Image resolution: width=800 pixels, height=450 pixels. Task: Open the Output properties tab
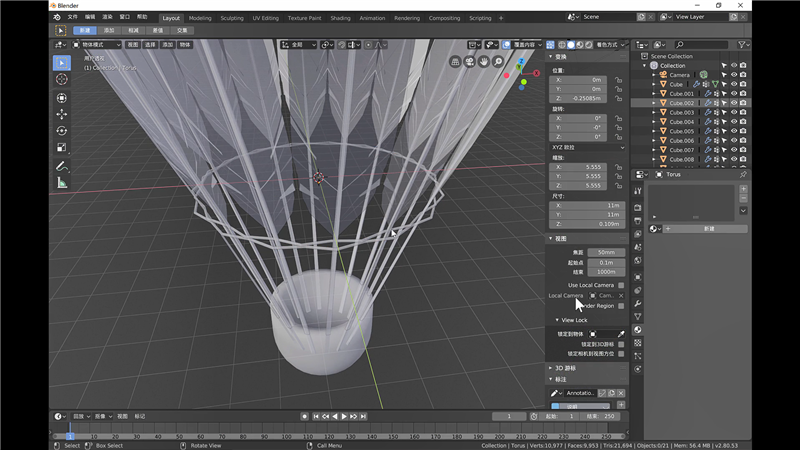pyautogui.click(x=638, y=221)
